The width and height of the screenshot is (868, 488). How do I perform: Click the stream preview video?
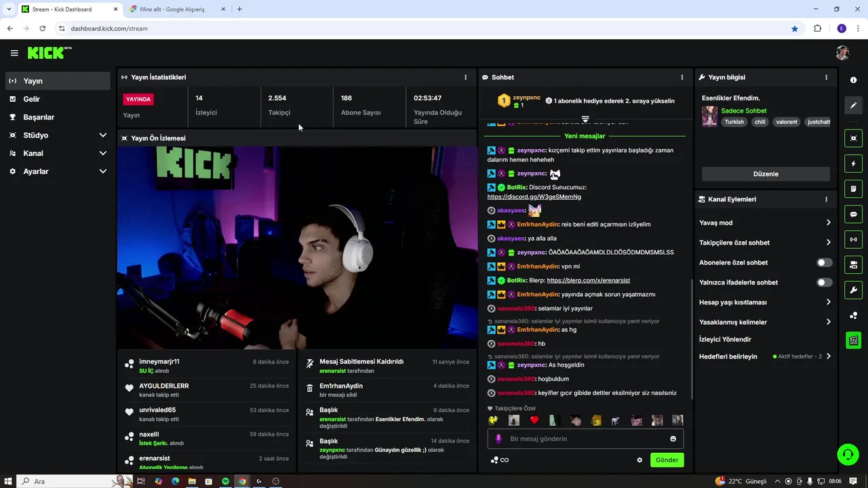[297, 247]
